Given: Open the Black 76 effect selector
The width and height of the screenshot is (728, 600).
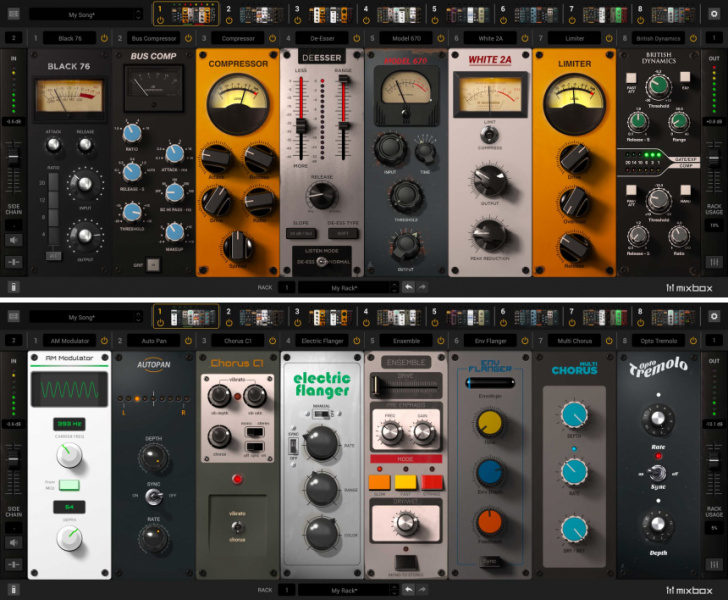Looking at the screenshot, I should coord(70,38).
